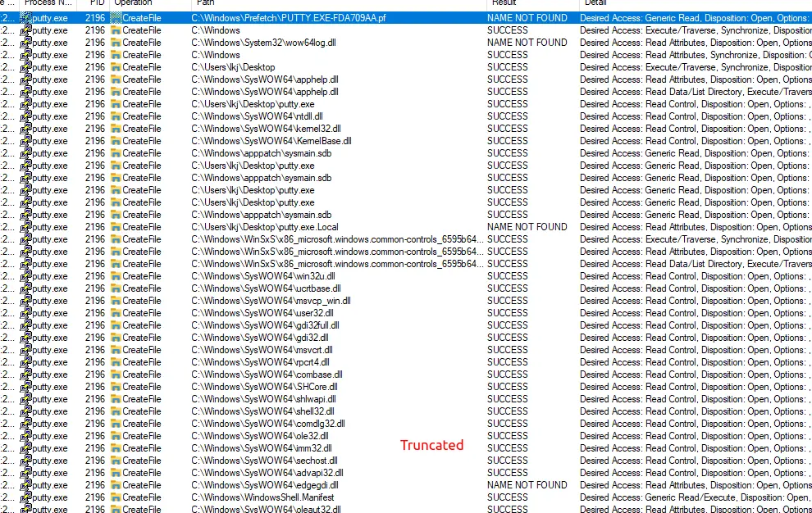Select the putty.exe.Local path cell
The image size is (812, 513).
click(265, 227)
